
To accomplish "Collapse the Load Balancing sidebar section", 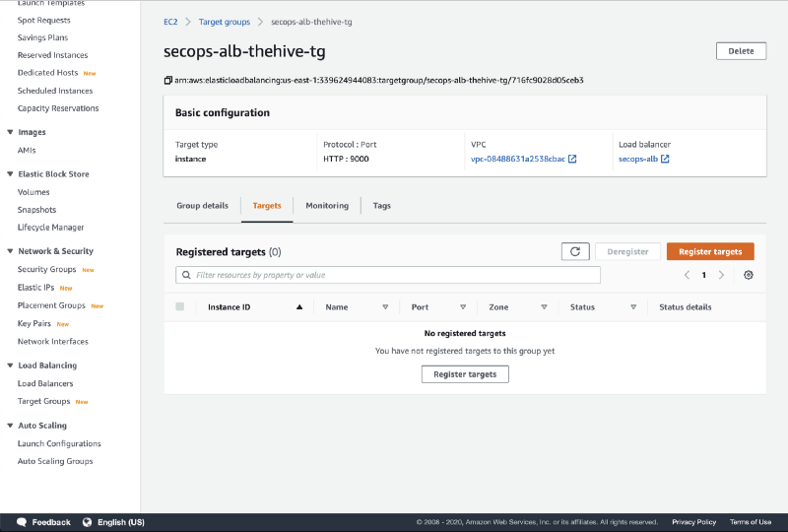I will tap(10, 366).
